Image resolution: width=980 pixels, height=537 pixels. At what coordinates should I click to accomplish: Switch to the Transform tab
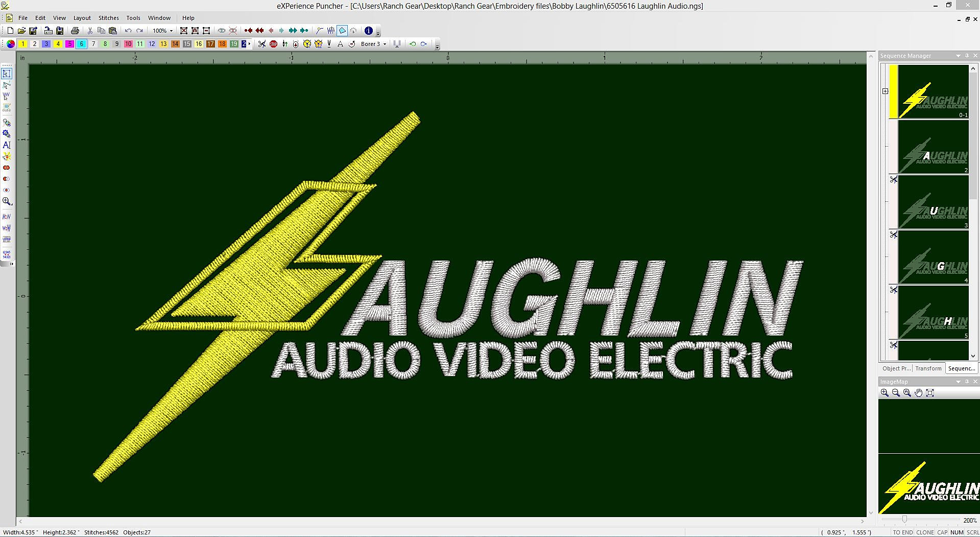(928, 368)
